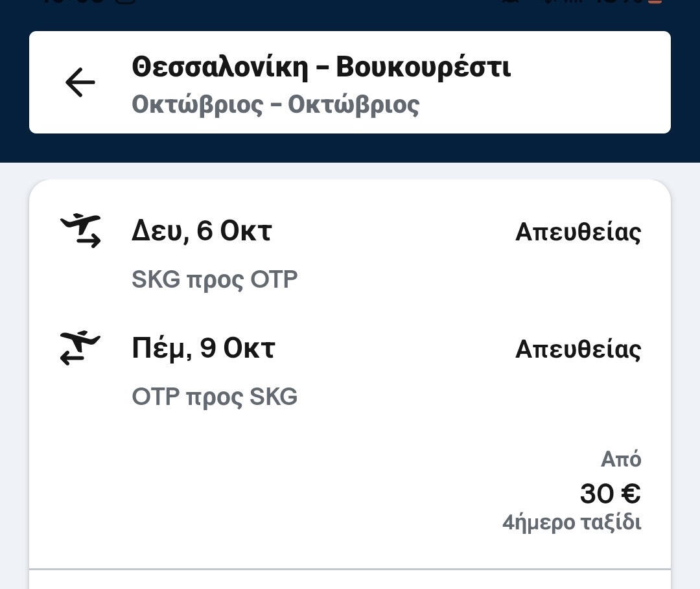Click the outbound departure plane icon
Viewport: 700px width, 589px height.
tap(80, 231)
